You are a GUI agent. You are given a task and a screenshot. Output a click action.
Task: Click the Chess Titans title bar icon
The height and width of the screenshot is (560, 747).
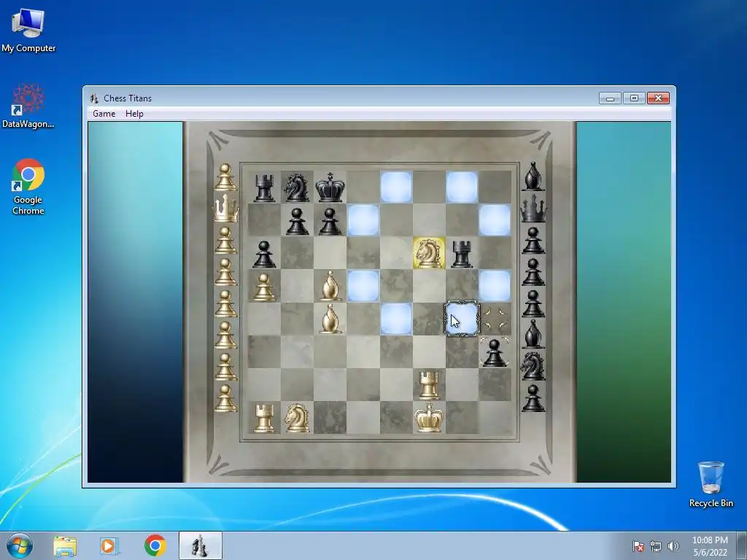(94, 98)
